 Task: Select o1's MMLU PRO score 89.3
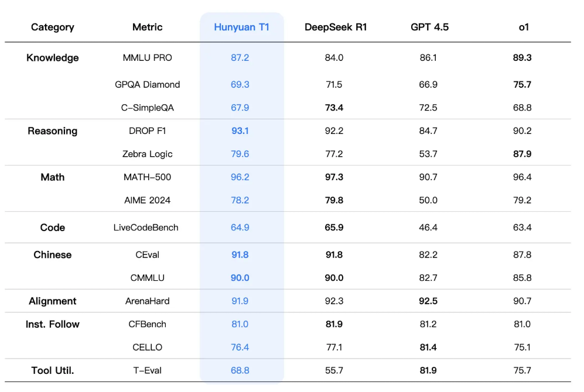(522, 58)
